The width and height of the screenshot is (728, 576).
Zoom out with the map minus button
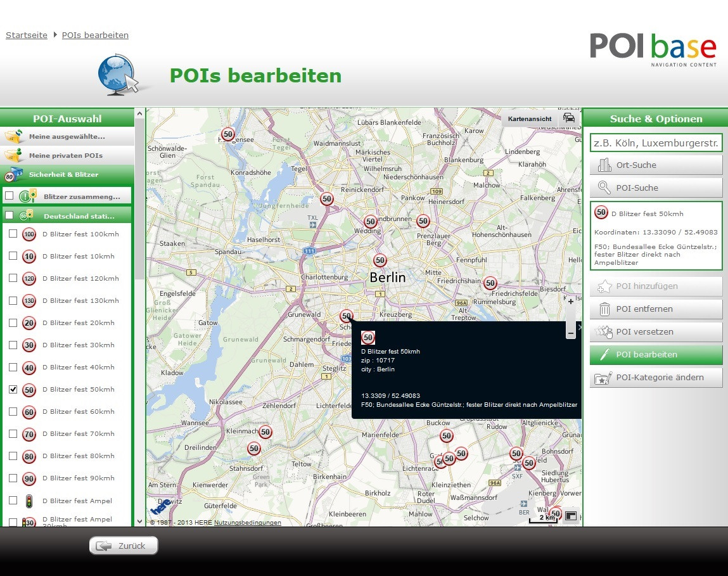click(x=570, y=332)
